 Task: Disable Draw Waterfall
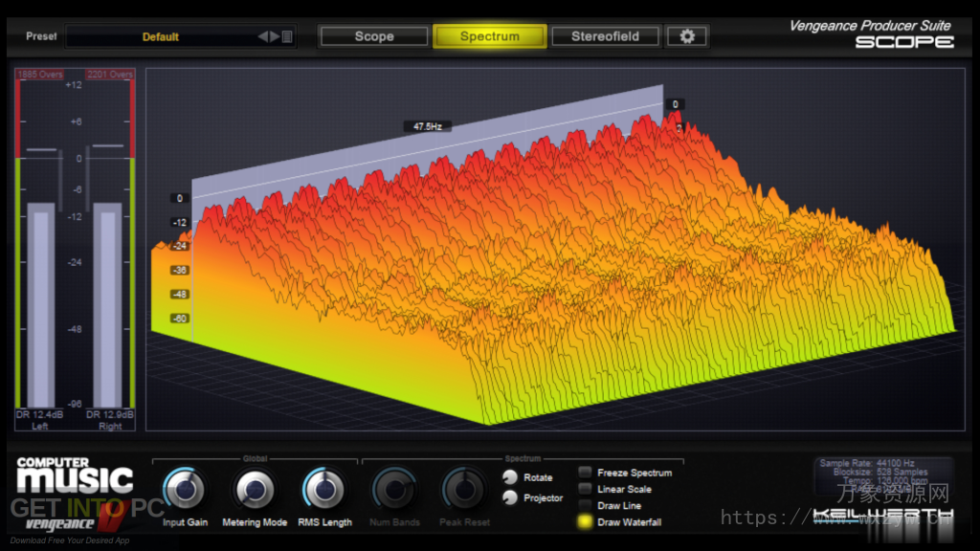pos(585,520)
